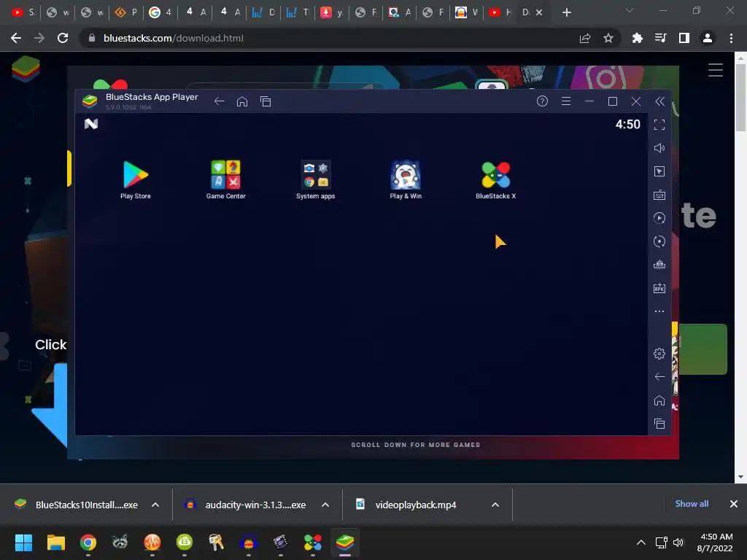Open audacity-win download options arrow
The height and width of the screenshot is (560, 747).
[x=325, y=505]
